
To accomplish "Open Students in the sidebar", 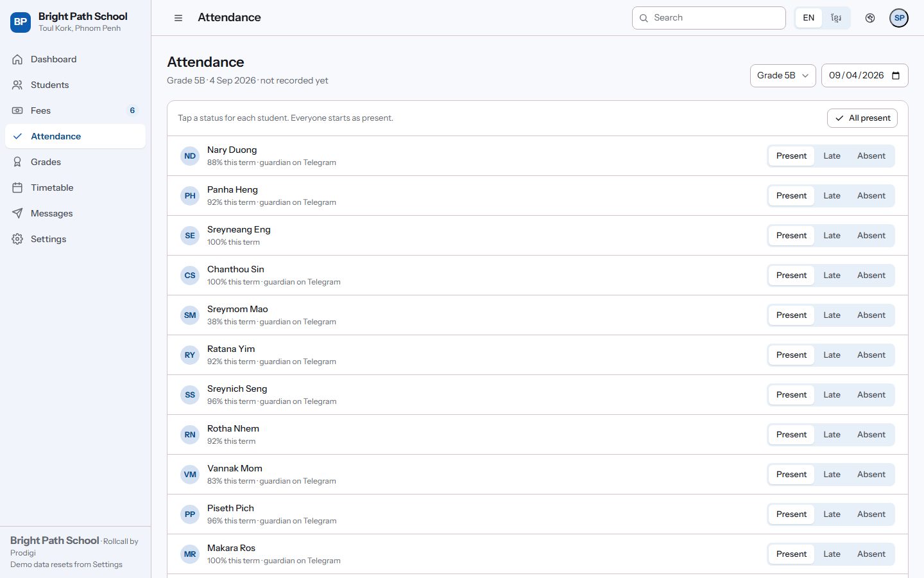I will (x=75, y=85).
